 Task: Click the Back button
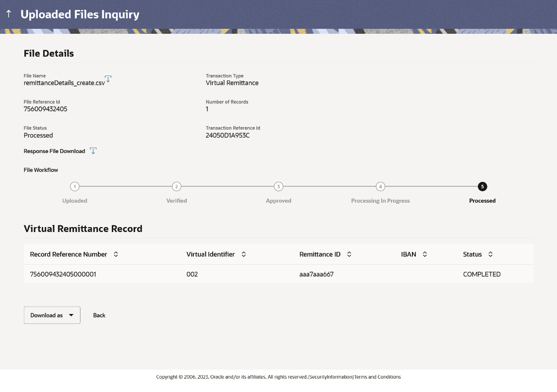click(x=99, y=315)
